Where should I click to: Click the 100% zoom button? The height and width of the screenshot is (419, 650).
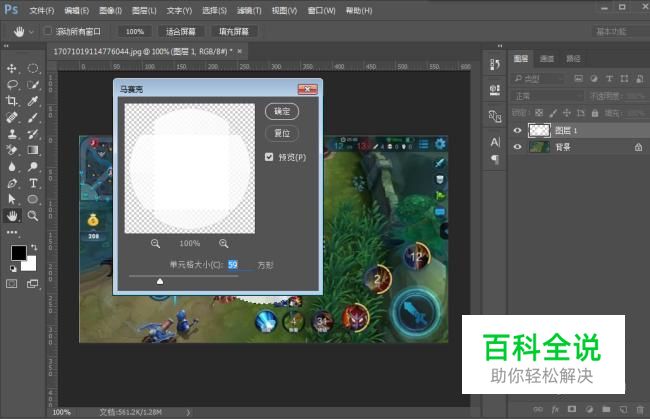tap(134, 31)
